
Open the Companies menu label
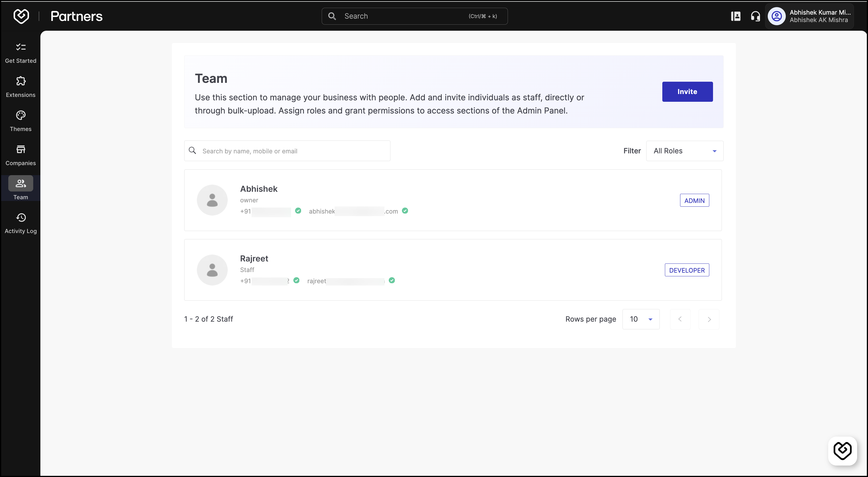[21, 163]
